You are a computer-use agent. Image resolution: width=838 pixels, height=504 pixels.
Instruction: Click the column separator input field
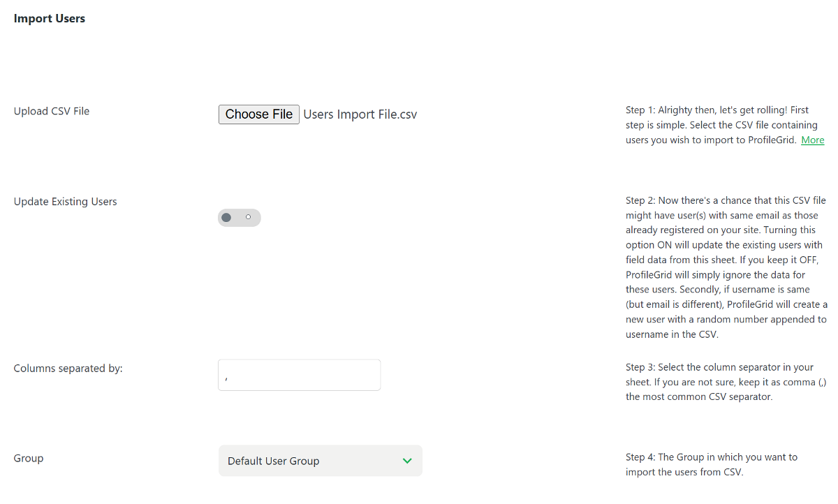[x=299, y=375]
